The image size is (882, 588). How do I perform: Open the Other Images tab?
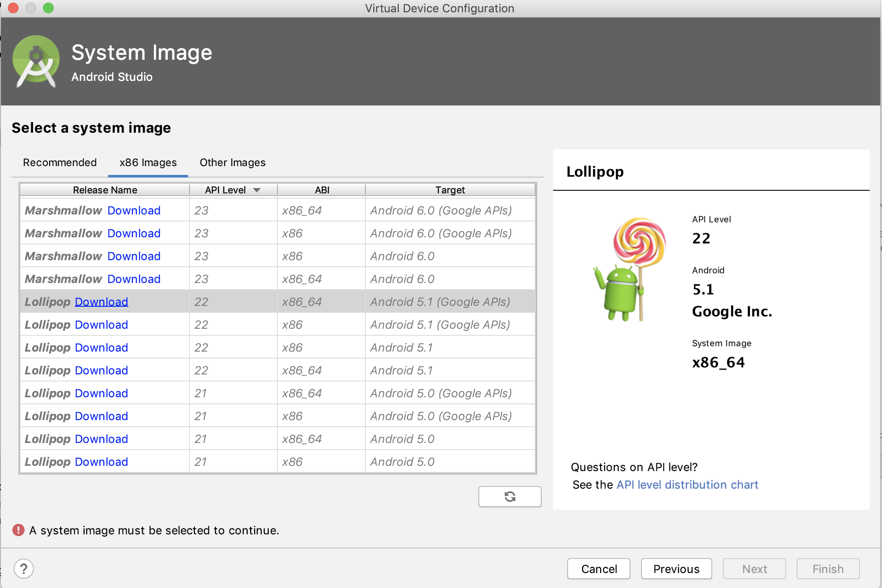(233, 163)
